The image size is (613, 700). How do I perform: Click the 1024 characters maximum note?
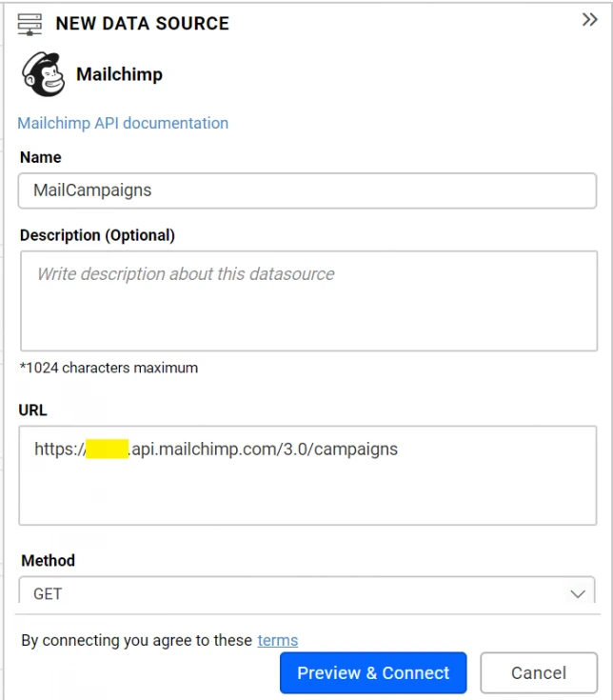click(x=109, y=368)
